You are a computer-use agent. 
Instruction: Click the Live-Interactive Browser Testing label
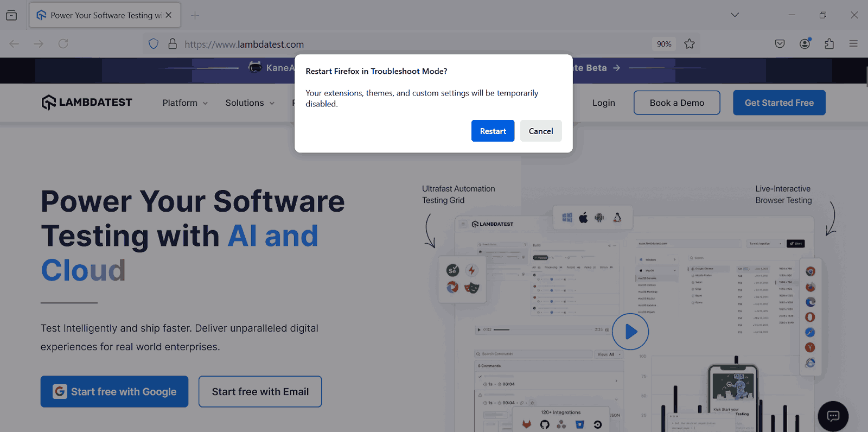(783, 194)
